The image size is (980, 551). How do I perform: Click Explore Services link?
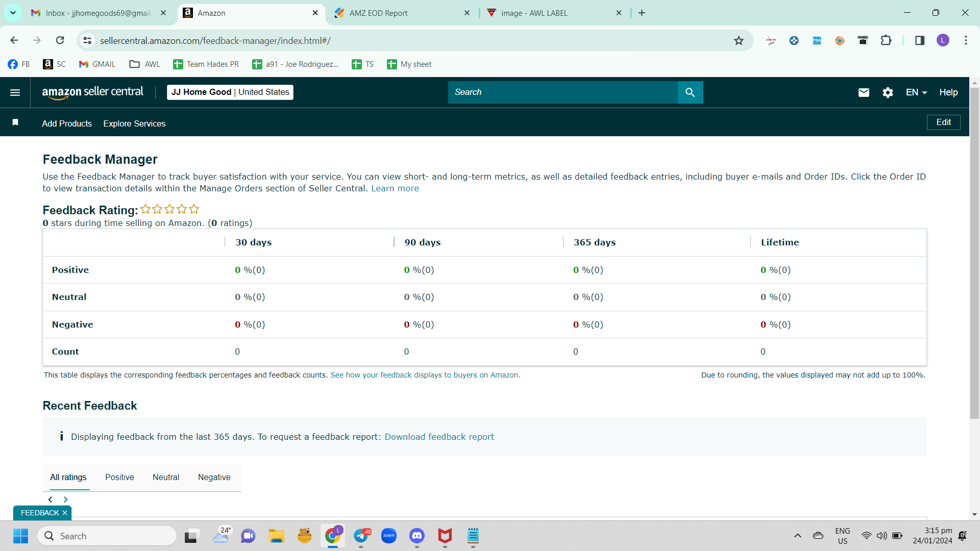click(x=134, y=123)
